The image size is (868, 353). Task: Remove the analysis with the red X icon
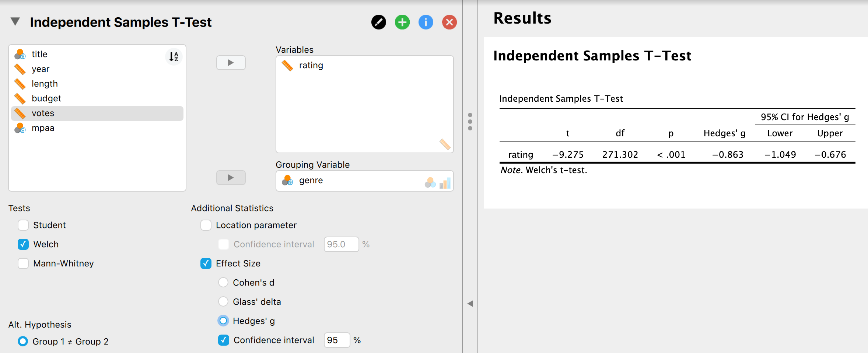(x=449, y=22)
